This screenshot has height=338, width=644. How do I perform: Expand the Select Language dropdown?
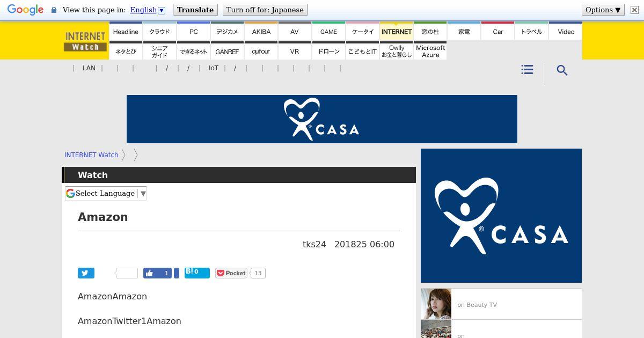(x=106, y=193)
